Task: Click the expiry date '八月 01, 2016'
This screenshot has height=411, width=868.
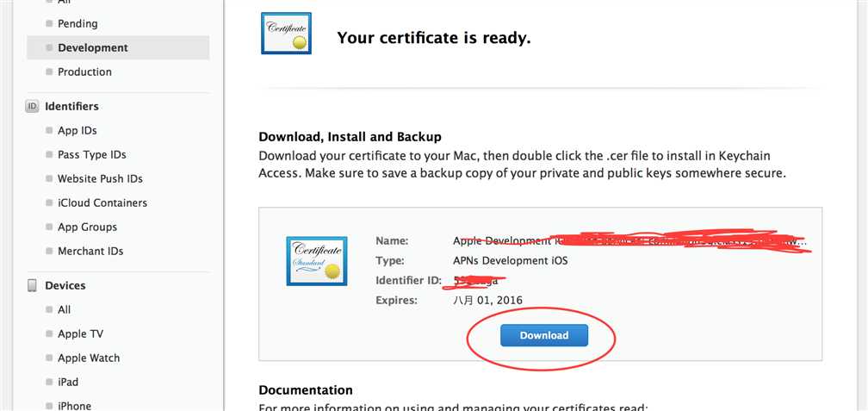Action: coord(487,300)
